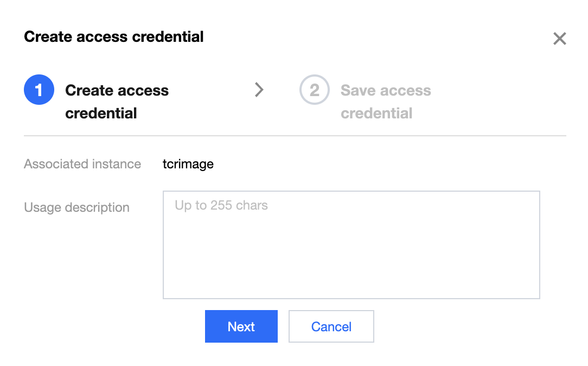Click the tcrimage instance name

point(188,164)
